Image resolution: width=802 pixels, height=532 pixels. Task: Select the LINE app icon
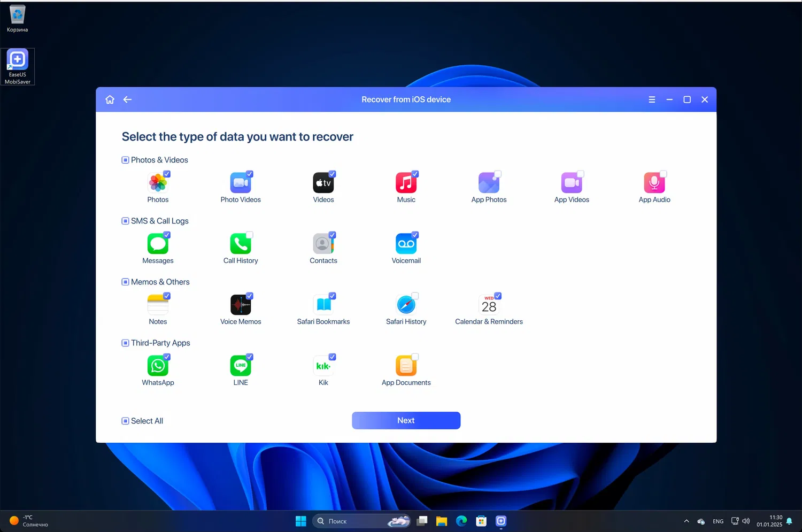click(x=241, y=366)
